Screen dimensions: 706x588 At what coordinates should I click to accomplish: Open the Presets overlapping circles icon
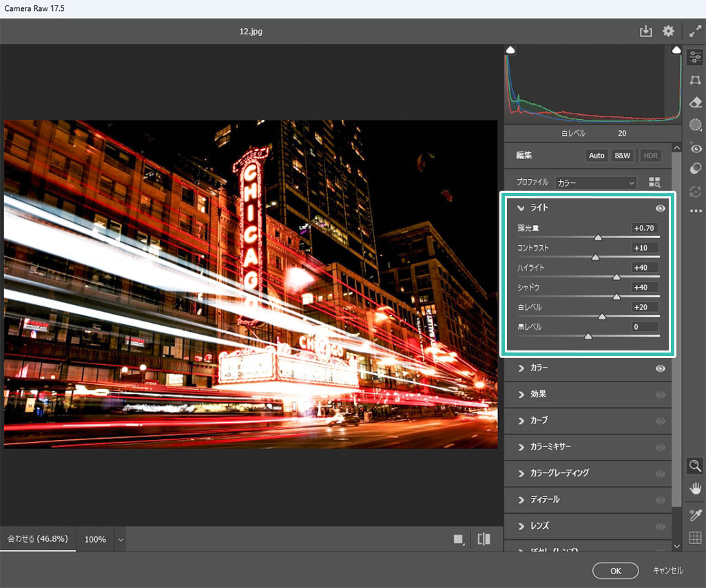(x=696, y=169)
